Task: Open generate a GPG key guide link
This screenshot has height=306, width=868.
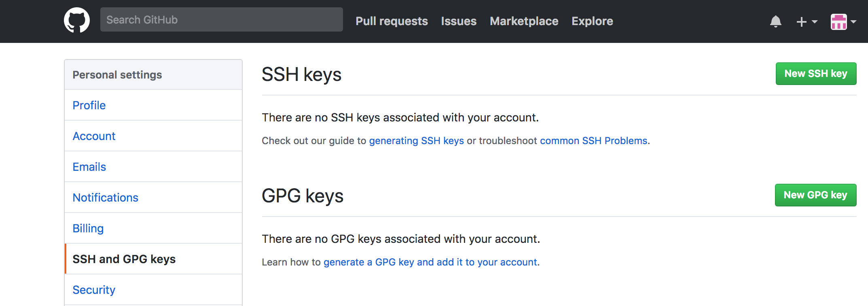Action: tap(430, 262)
